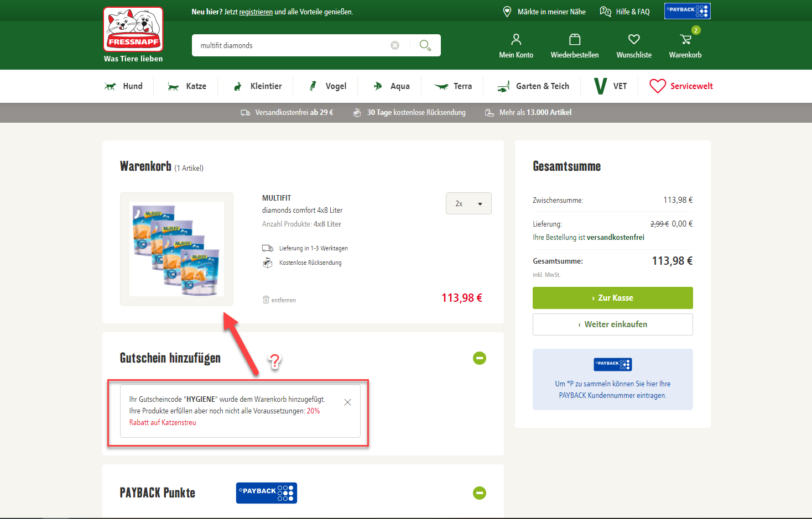Screen dimensions: 812x519
Task: Open the Warenkorb cart icon
Action: coord(686,39)
